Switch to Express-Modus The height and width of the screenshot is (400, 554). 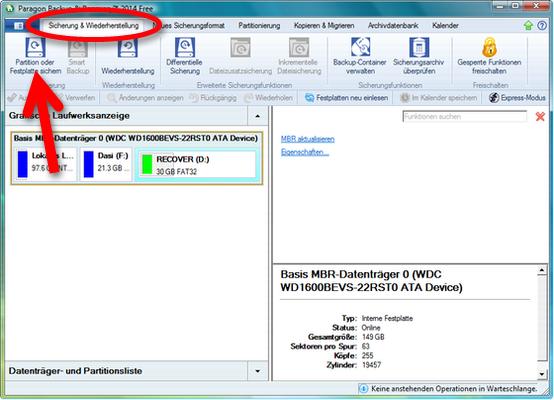[x=518, y=98]
